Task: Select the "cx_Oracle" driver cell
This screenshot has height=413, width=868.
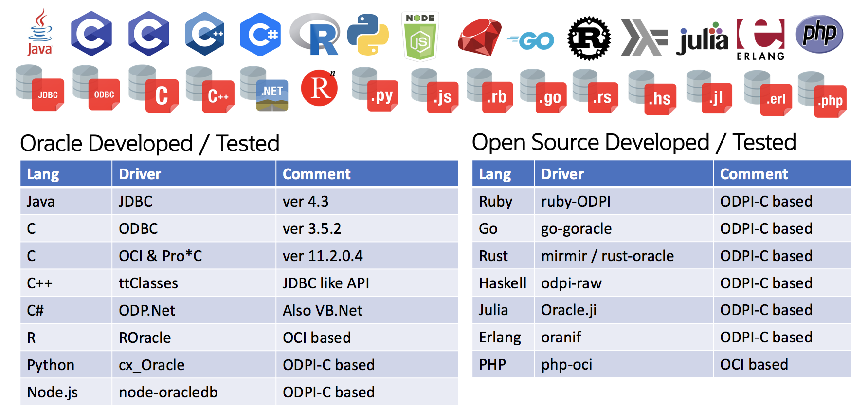Action: [194, 365]
